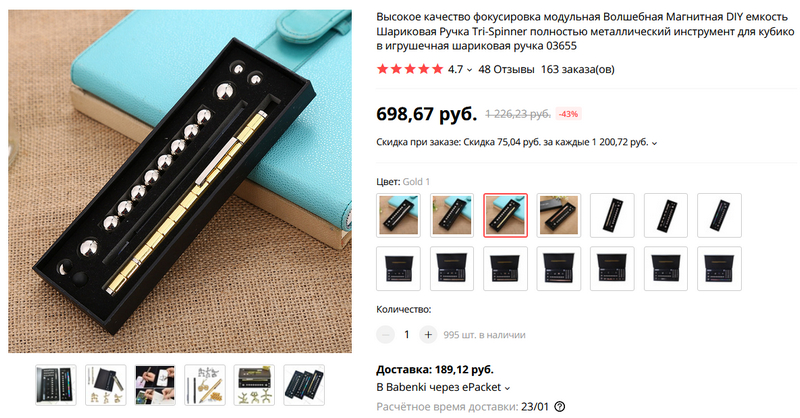View the fifth gallery thumbnail with boxed set

tap(254, 385)
